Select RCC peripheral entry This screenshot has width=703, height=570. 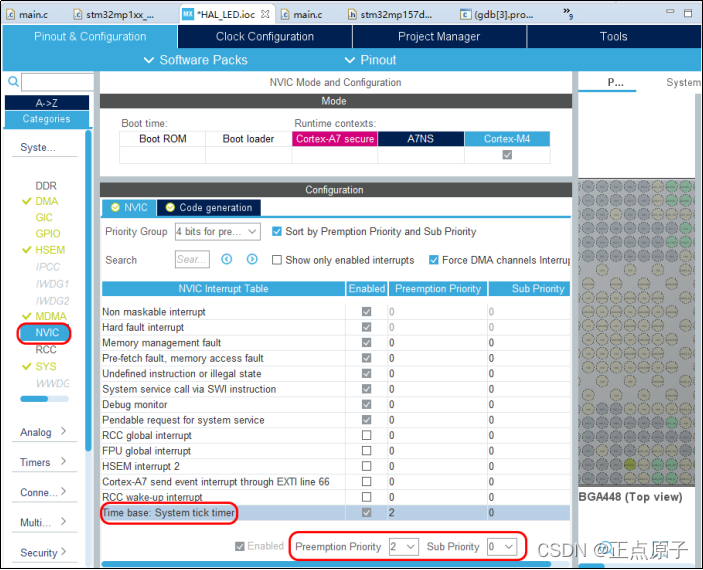[46, 349]
